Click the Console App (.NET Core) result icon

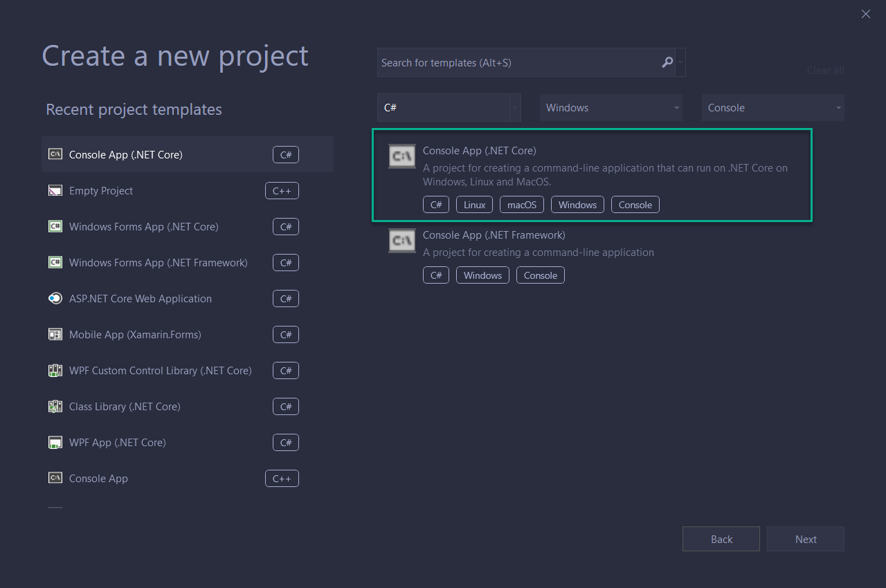point(402,156)
